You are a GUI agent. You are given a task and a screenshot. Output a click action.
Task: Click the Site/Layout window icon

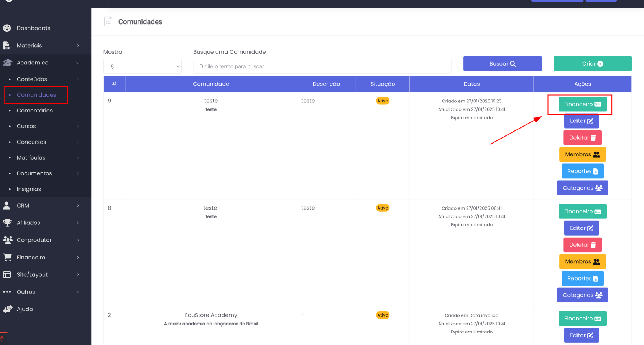point(7,275)
